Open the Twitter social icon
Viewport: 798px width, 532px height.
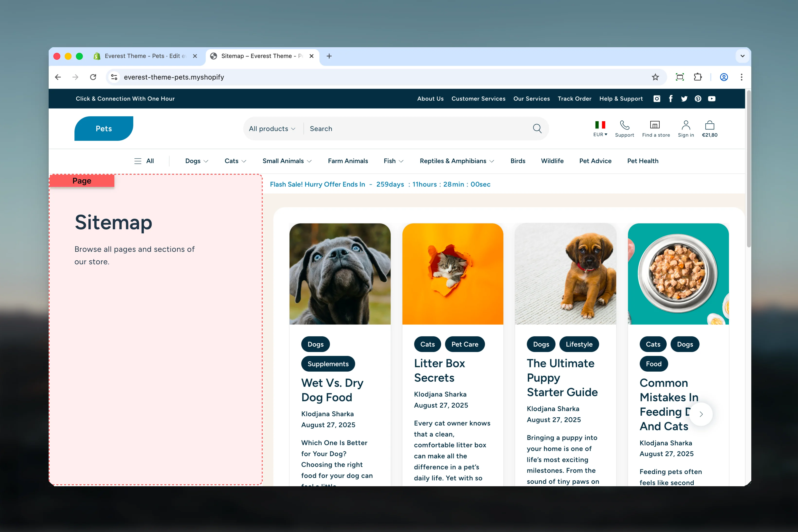(x=684, y=99)
